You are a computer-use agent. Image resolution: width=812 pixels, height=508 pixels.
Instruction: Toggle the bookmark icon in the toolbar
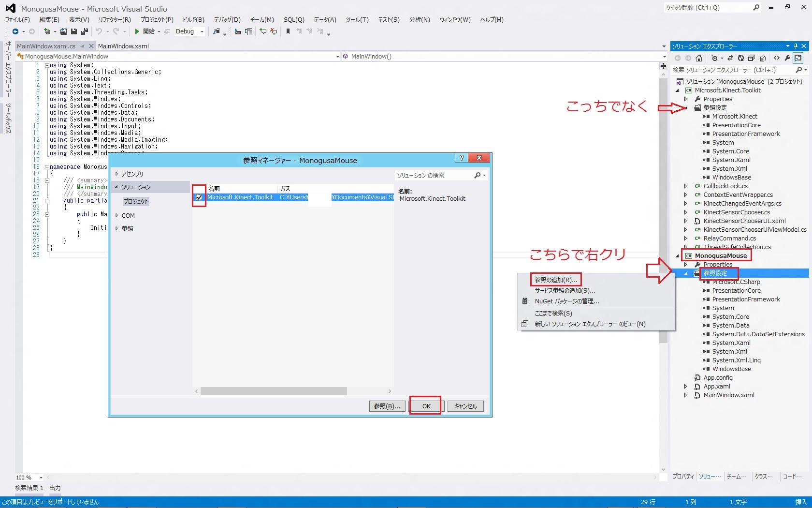click(288, 31)
